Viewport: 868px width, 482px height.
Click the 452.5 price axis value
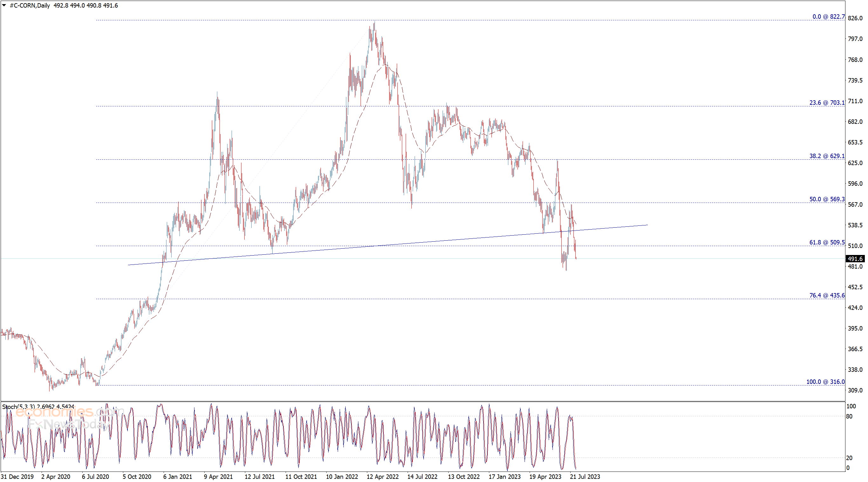tap(855, 287)
